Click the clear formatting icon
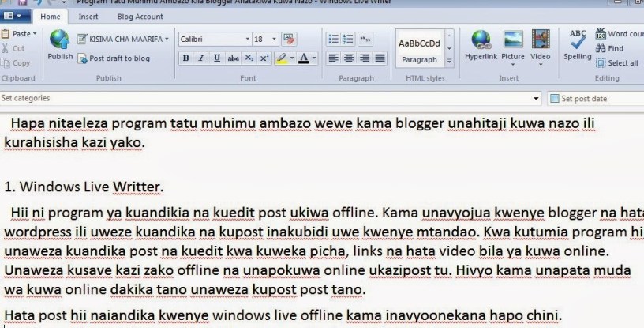Image resolution: width=644 pixels, height=328 pixels. [288, 38]
